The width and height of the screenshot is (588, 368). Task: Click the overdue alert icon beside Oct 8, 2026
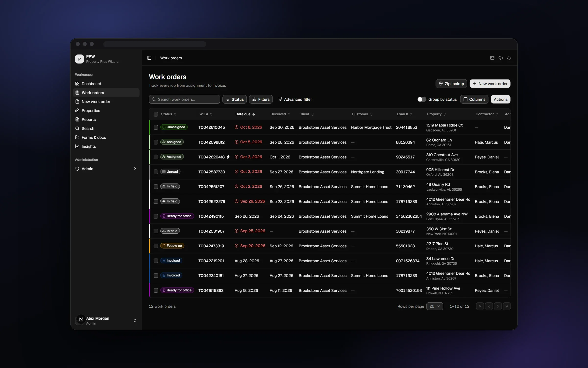pos(236,127)
